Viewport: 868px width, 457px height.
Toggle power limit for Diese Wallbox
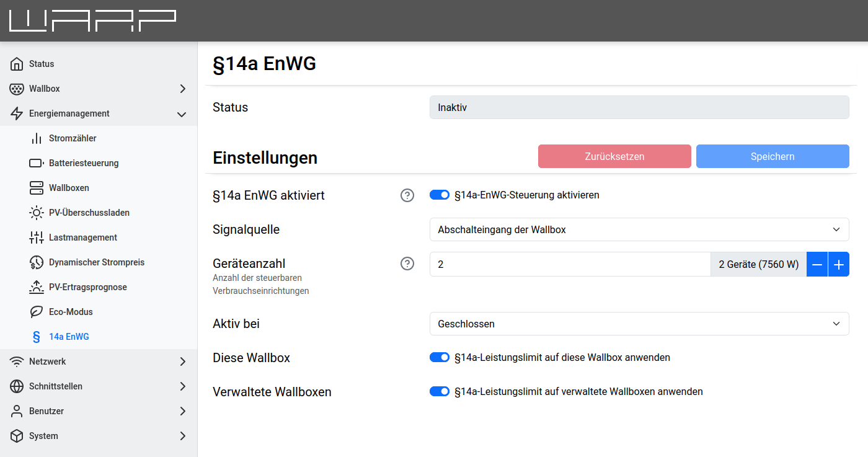(x=440, y=358)
